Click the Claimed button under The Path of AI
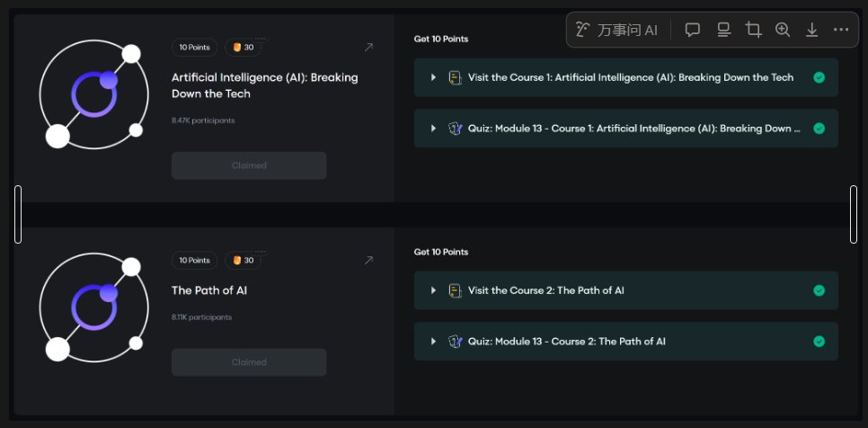This screenshot has height=428, width=868. coord(249,362)
